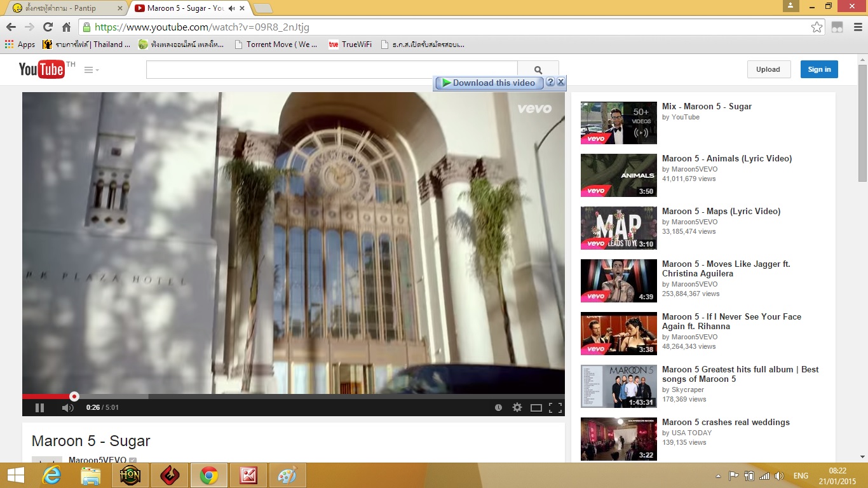Image resolution: width=868 pixels, height=488 pixels.
Task: Click Download this video button
Action: (489, 83)
